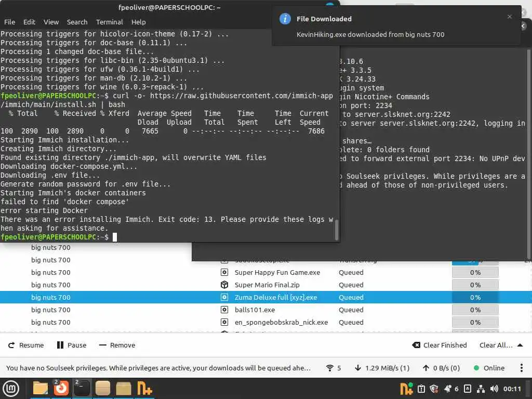Screen dimensions: 532x399
Task: Click the shield security tray icon
Action: pyautogui.click(x=434, y=389)
